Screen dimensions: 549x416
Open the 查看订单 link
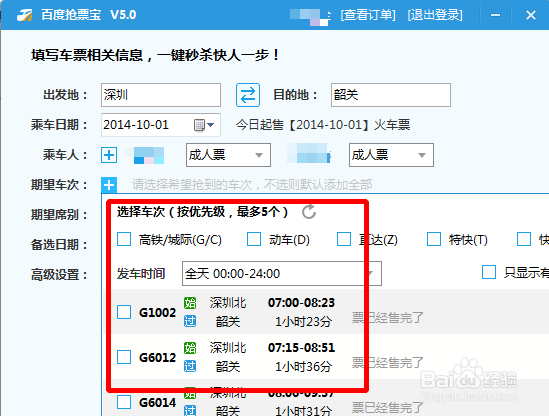[x=368, y=15]
